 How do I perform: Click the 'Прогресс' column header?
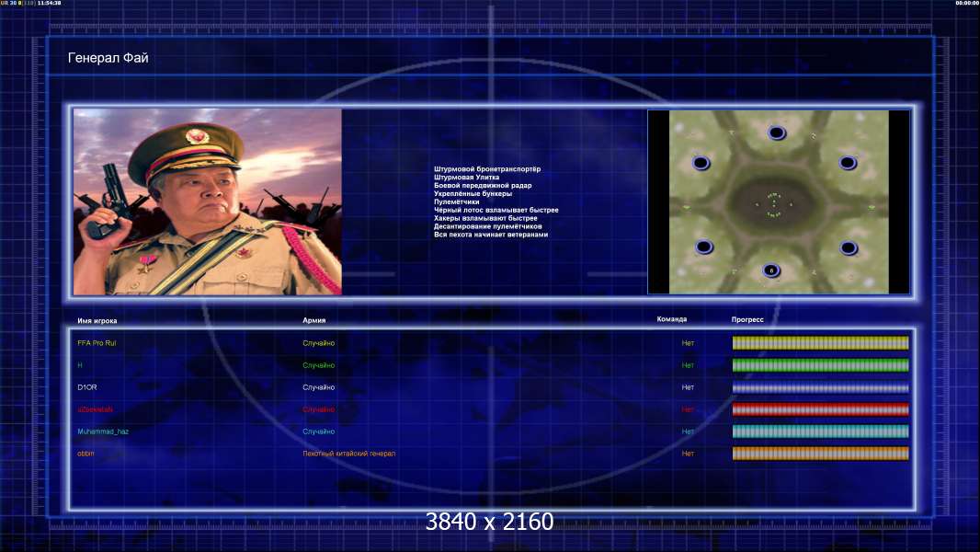[x=747, y=319]
